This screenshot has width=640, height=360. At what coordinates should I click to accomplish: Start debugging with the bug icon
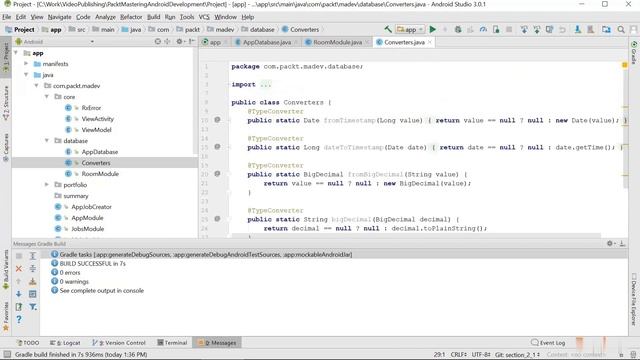(458, 29)
